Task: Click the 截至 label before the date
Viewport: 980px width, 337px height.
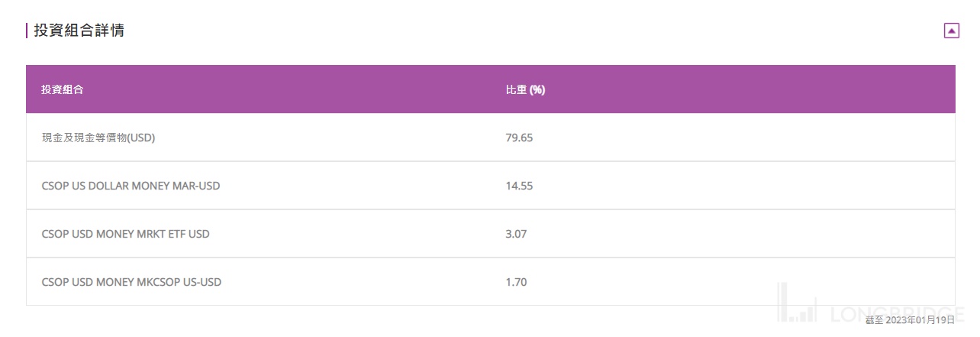Action: 873,320
